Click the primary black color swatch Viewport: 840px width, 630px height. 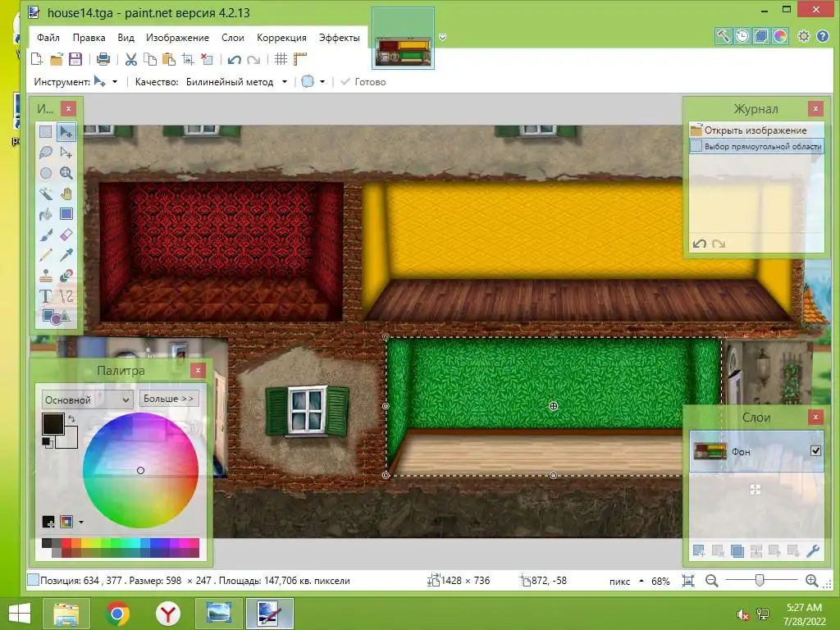click(x=53, y=423)
